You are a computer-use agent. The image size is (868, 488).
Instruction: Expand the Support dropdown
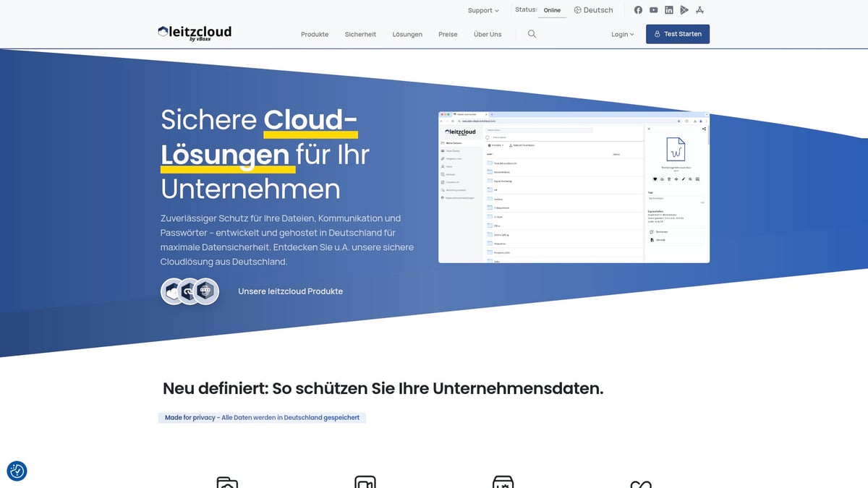click(x=482, y=10)
